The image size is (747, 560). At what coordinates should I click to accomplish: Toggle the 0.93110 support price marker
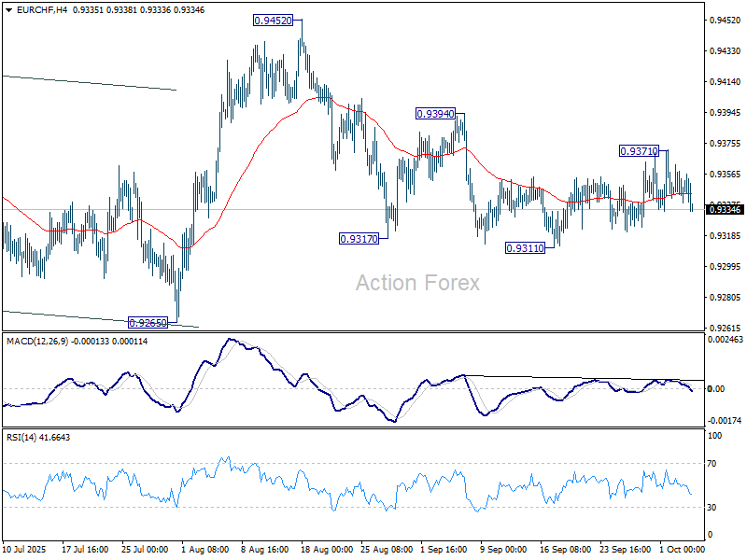click(x=528, y=245)
